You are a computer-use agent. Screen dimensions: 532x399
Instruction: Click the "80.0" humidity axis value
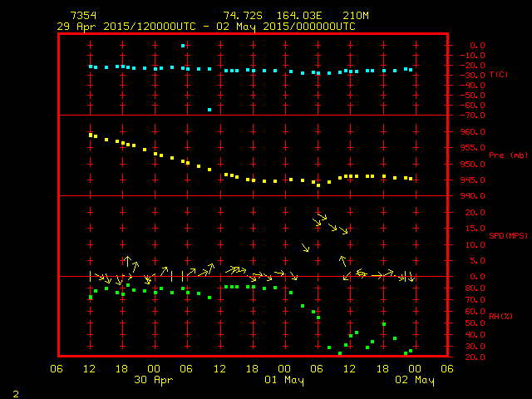pyautogui.click(x=475, y=288)
